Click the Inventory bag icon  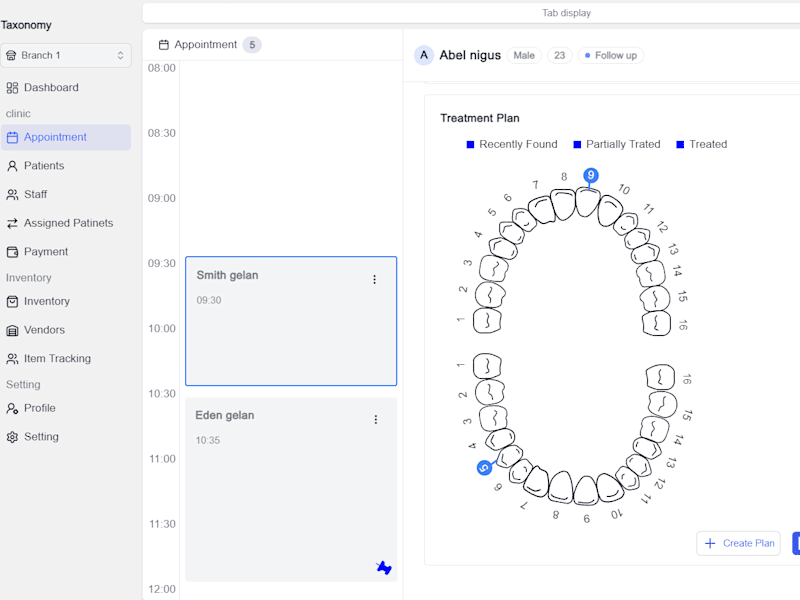point(12,302)
